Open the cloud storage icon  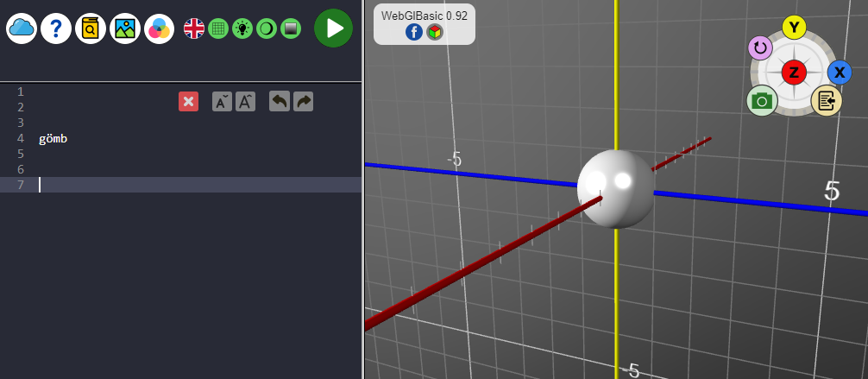(x=22, y=28)
